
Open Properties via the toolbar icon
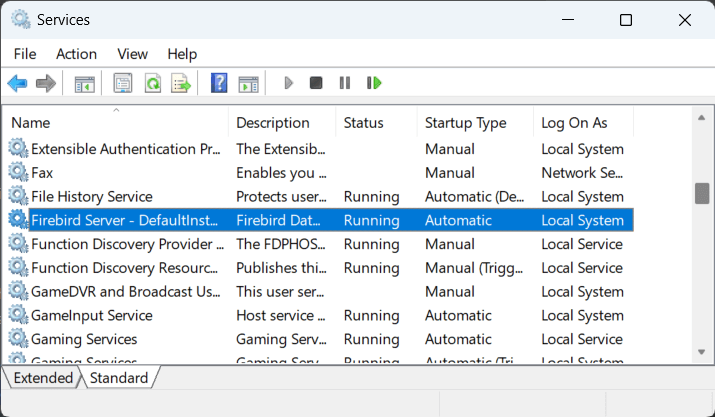point(122,83)
